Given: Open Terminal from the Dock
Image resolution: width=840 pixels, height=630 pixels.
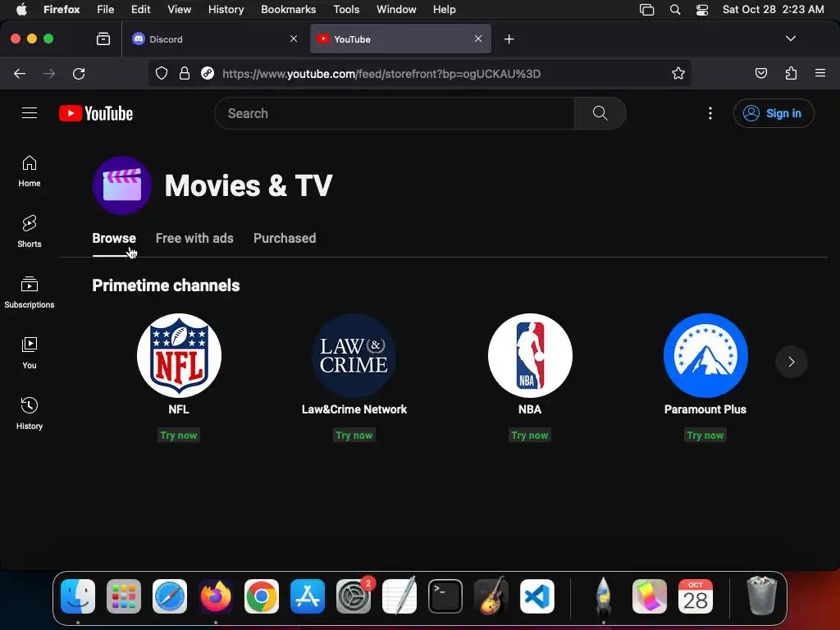Looking at the screenshot, I should click(x=445, y=596).
